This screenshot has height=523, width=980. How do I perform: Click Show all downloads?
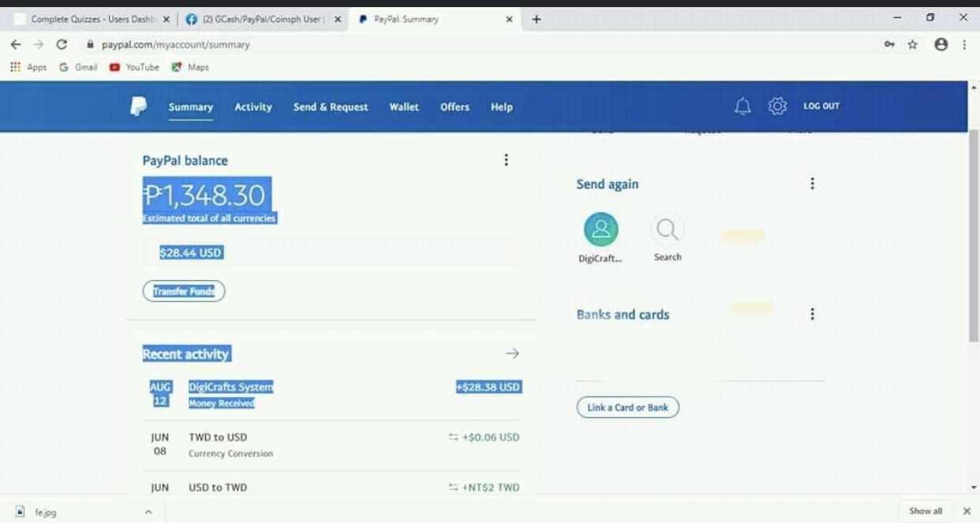[x=926, y=511]
